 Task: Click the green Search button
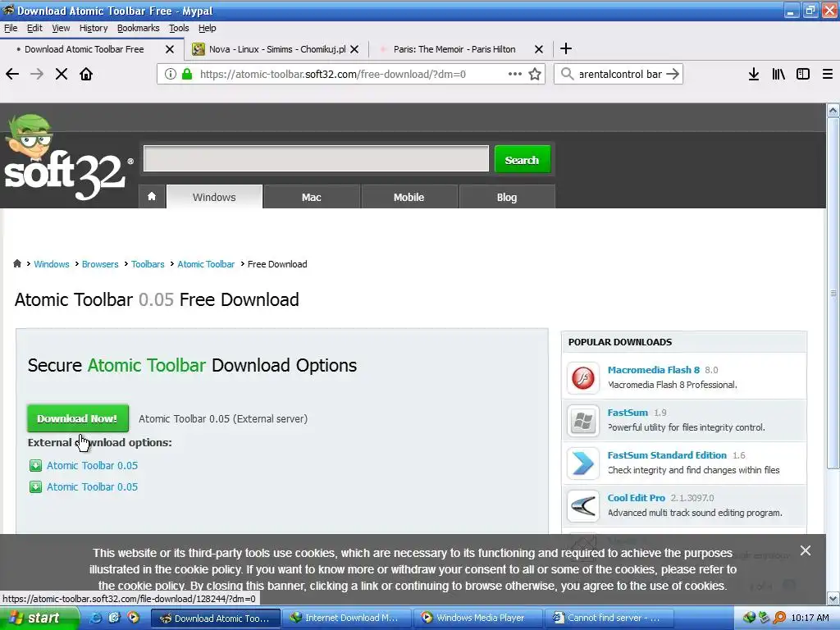[x=522, y=160]
